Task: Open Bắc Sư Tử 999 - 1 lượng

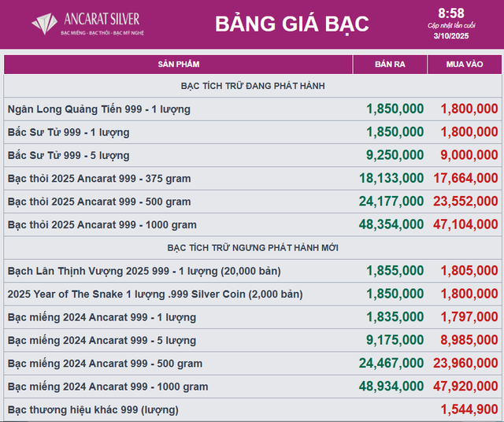Action: tap(69, 132)
